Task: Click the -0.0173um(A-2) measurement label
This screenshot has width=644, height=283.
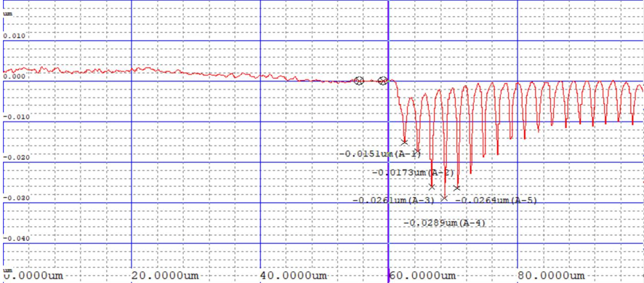Action: [412, 172]
